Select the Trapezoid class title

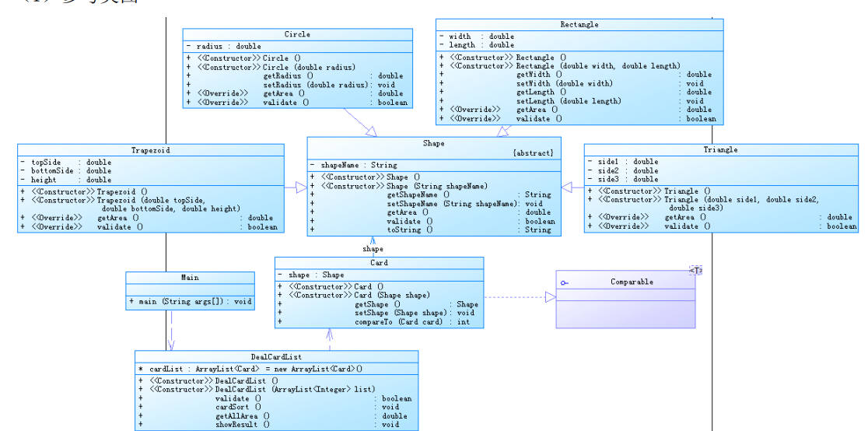[151, 150]
